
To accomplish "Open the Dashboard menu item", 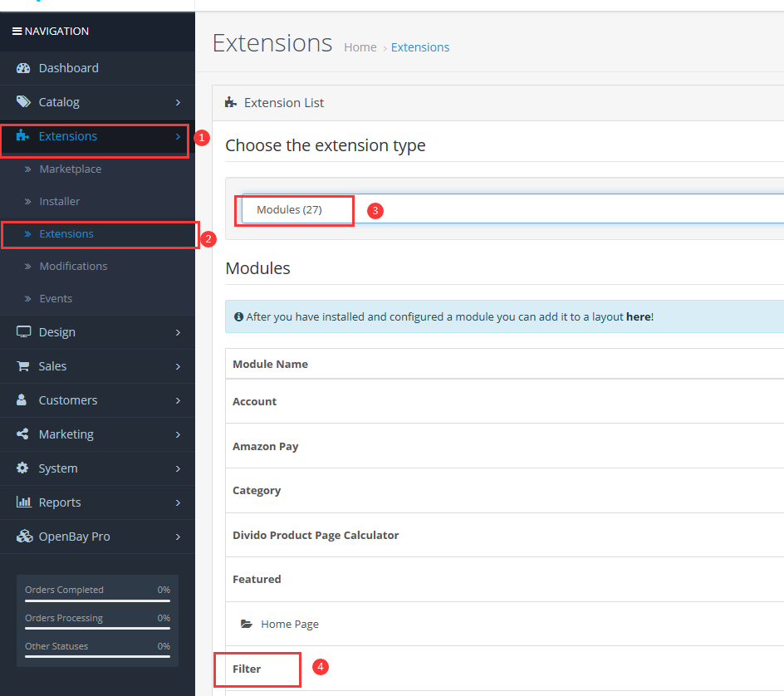I will (x=97, y=68).
